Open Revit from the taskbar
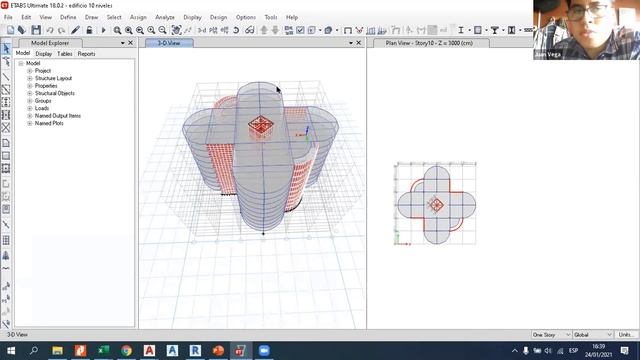This screenshot has height=360, width=640. click(195, 351)
